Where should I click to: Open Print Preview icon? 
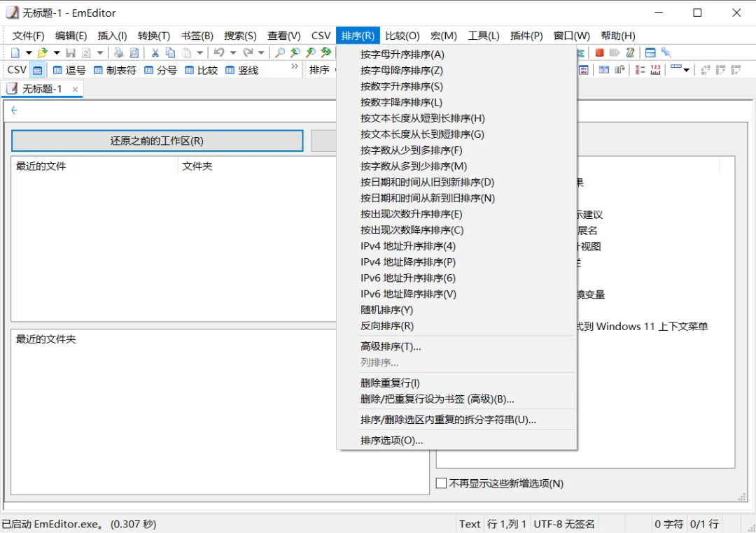[134, 52]
